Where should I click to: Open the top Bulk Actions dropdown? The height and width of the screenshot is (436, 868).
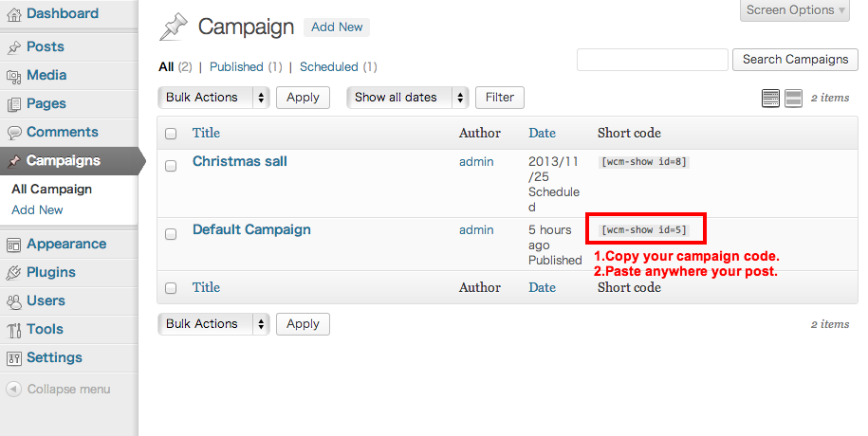click(213, 97)
